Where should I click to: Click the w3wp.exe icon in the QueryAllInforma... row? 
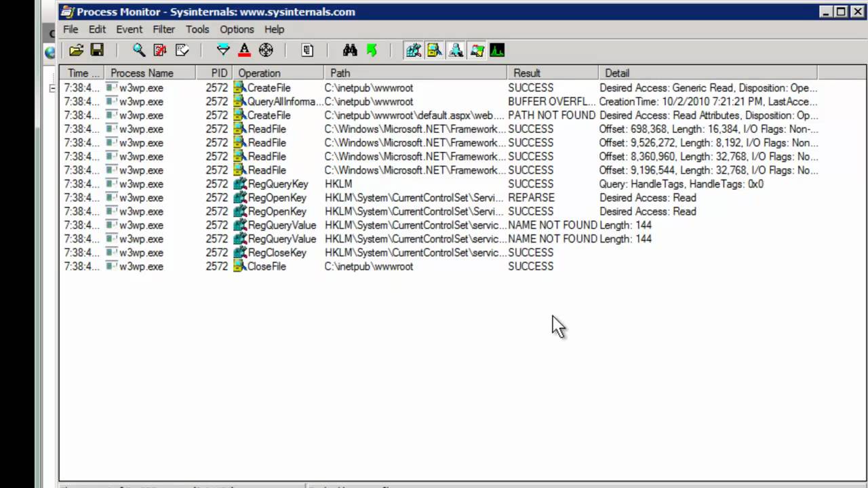tap(112, 102)
